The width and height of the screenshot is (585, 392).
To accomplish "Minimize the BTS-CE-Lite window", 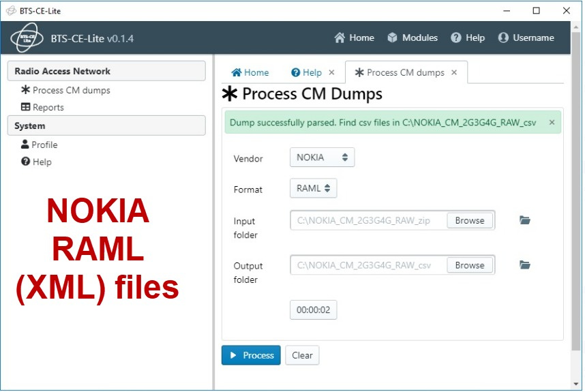I will [x=507, y=11].
